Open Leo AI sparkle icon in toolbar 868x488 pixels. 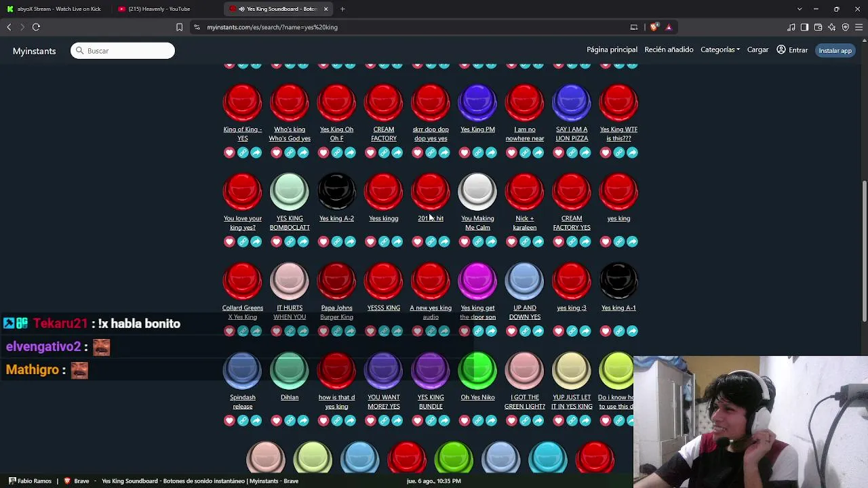click(831, 27)
